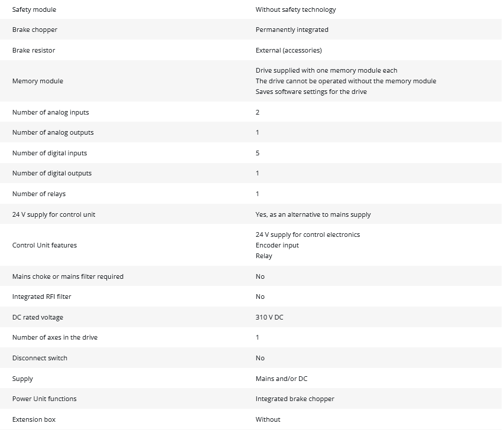Select the "Encoder input" feature text
504x430 pixels.
point(277,245)
